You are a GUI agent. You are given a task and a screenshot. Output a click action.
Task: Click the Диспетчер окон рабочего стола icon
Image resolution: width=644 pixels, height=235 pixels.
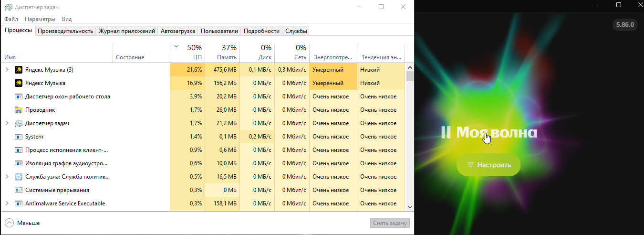click(x=19, y=96)
